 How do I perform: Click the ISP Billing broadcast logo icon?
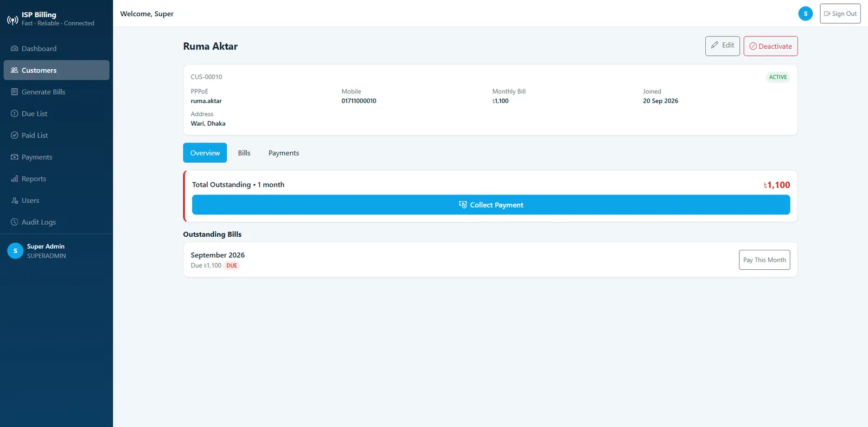[12, 20]
